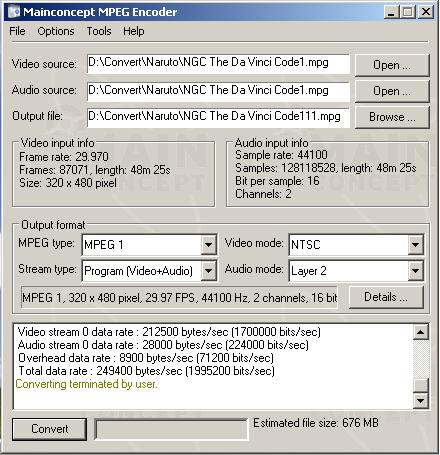
Task: Click the 'Estimated file size: 676 MB' text
Action: coord(316,423)
